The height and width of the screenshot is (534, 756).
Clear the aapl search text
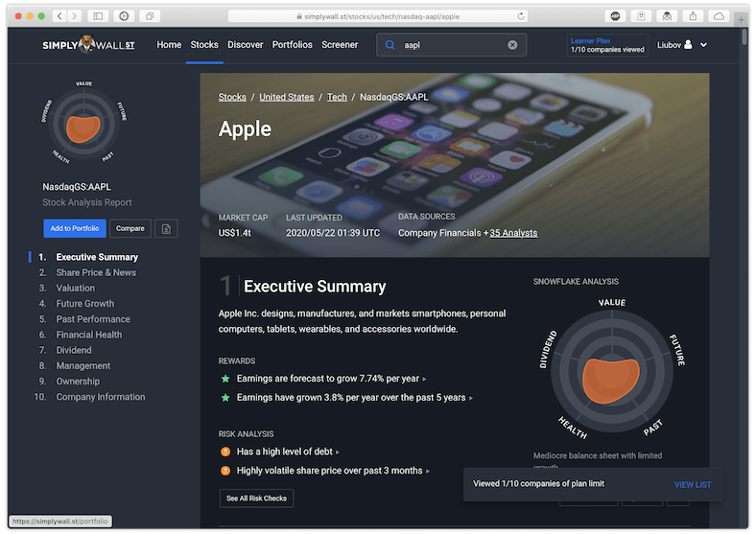click(512, 45)
